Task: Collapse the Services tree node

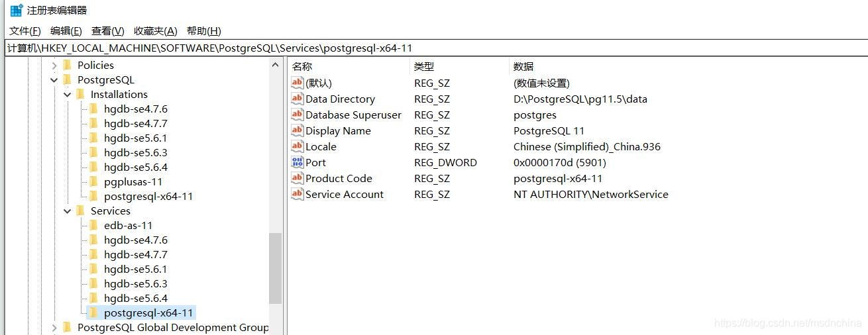Action: tap(68, 211)
